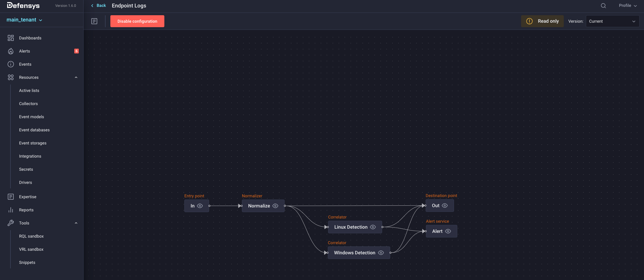Open the main_tenant selector dropdown

pos(24,20)
